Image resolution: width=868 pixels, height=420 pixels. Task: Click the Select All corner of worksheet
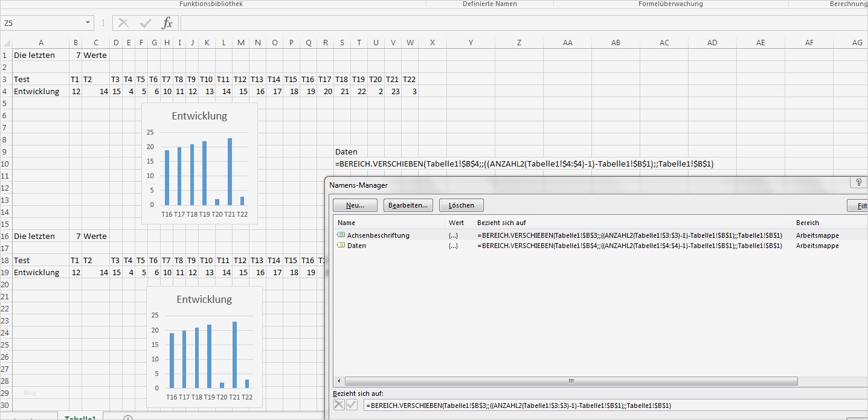click(x=6, y=43)
